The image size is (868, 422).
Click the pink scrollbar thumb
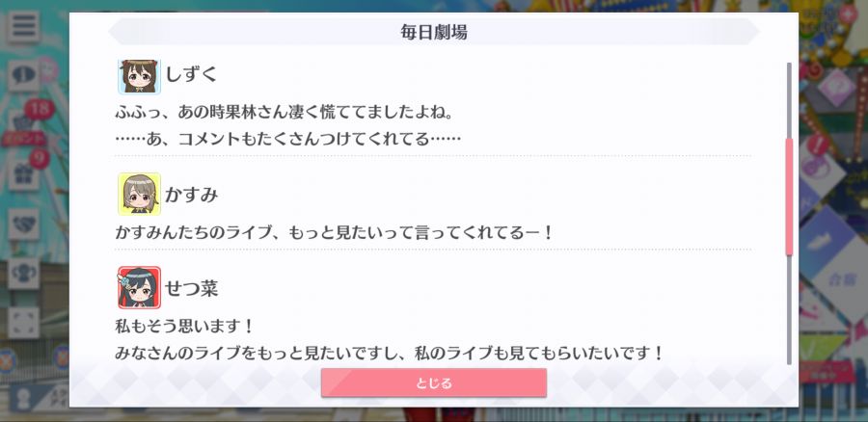tap(789, 197)
